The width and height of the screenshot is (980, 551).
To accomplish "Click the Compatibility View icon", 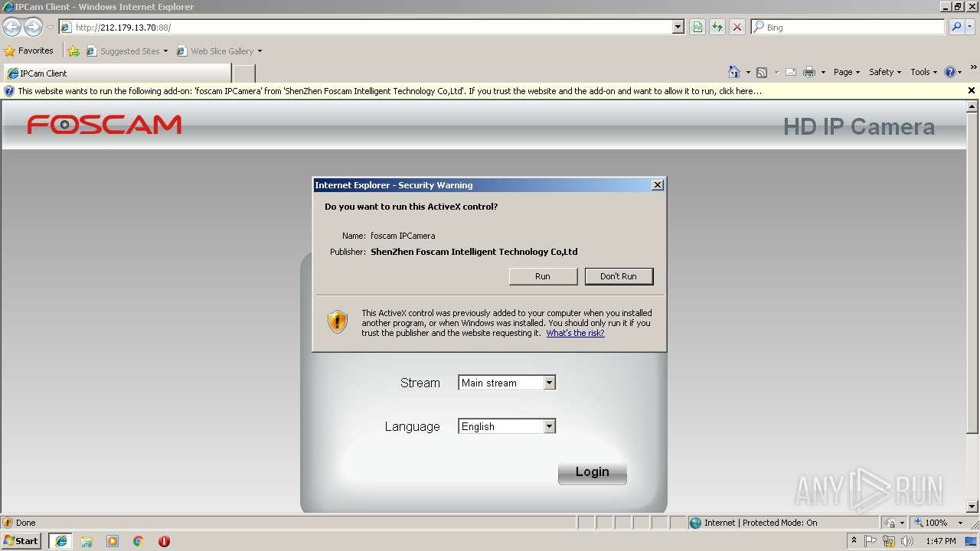I will click(x=697, y=28).
